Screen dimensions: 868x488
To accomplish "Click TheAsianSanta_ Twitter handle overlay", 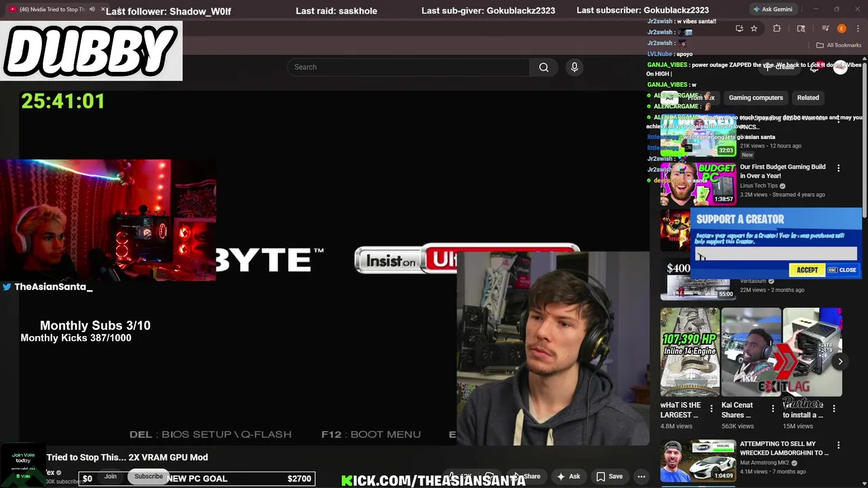I will click(47, 287).
